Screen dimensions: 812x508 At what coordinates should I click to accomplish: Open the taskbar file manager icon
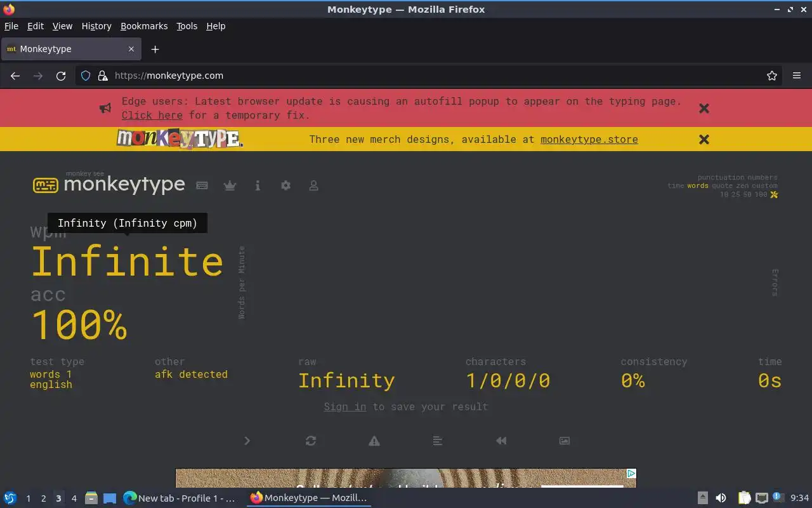click(x=91, y=498)
